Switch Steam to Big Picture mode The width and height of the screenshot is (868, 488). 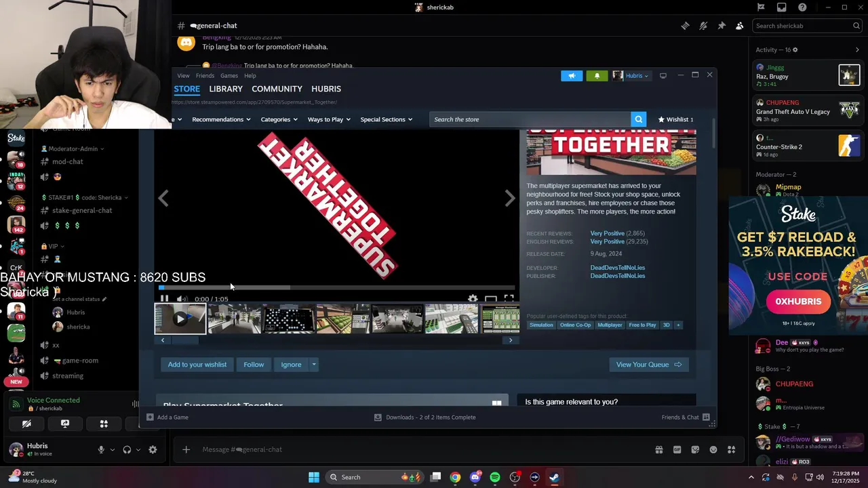pyautogui.click(x=663, y=76)
